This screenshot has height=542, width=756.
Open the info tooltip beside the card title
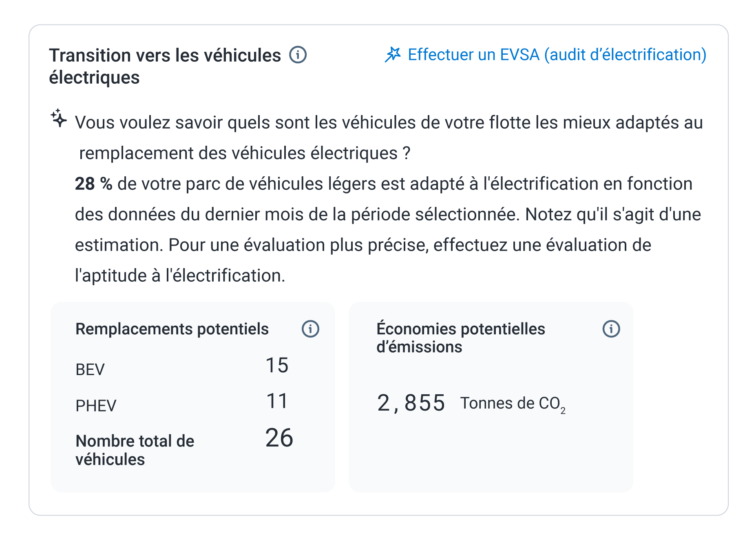tap(298, 55)
